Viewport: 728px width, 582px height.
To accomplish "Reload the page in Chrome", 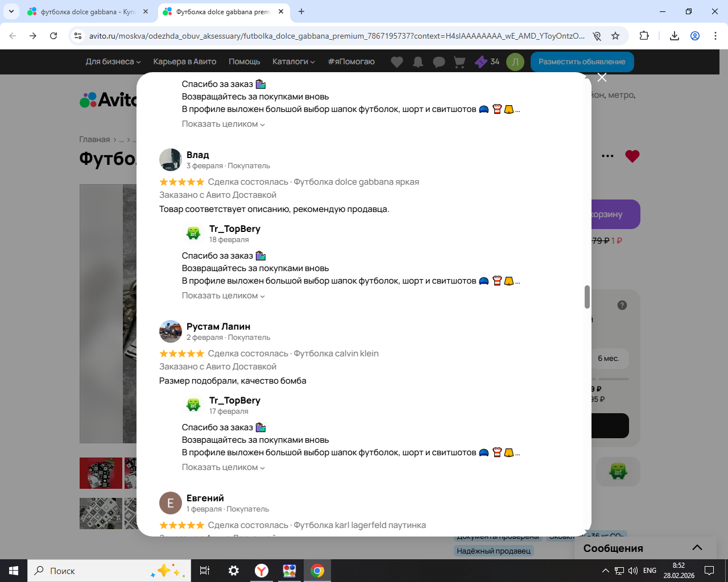I will click(x=53, y=36).
